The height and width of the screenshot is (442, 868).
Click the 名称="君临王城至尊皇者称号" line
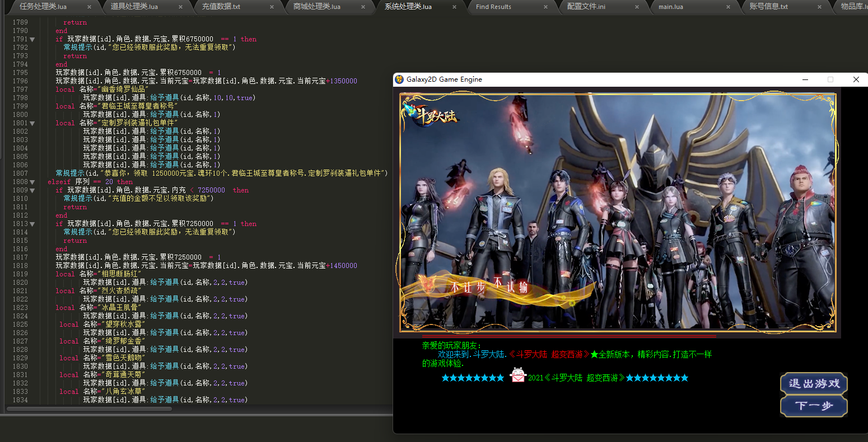pos(116,106)
